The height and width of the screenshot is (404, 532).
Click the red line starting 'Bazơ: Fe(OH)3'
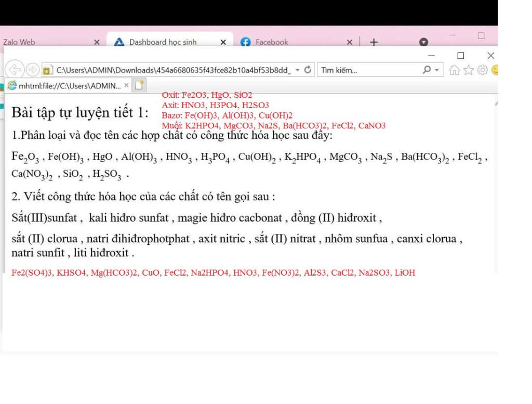coord(227,115)
